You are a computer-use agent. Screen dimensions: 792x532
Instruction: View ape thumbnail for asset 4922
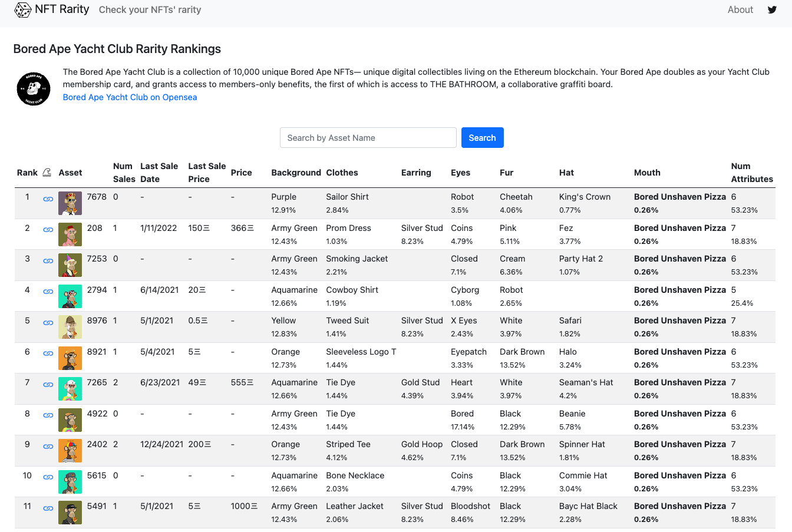pos(70,420)
